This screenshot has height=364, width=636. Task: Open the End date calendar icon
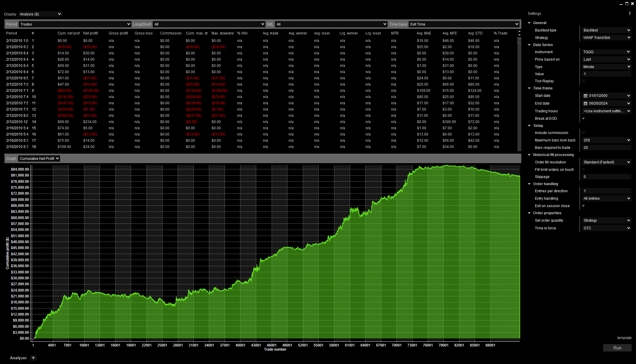(585, 103)
